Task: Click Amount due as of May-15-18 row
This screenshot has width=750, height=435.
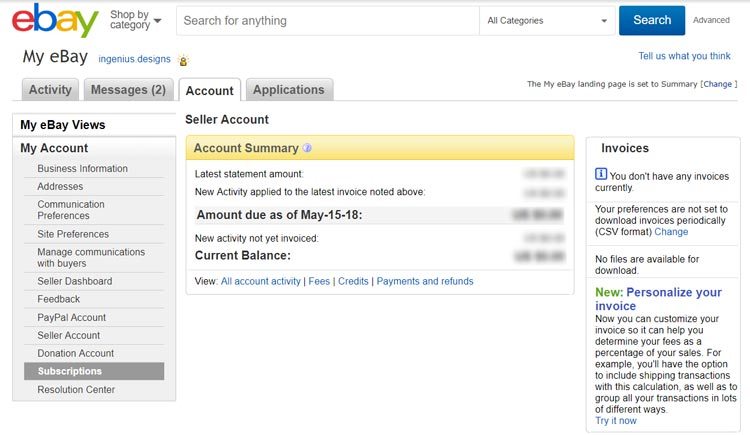Action: (380, 215)
